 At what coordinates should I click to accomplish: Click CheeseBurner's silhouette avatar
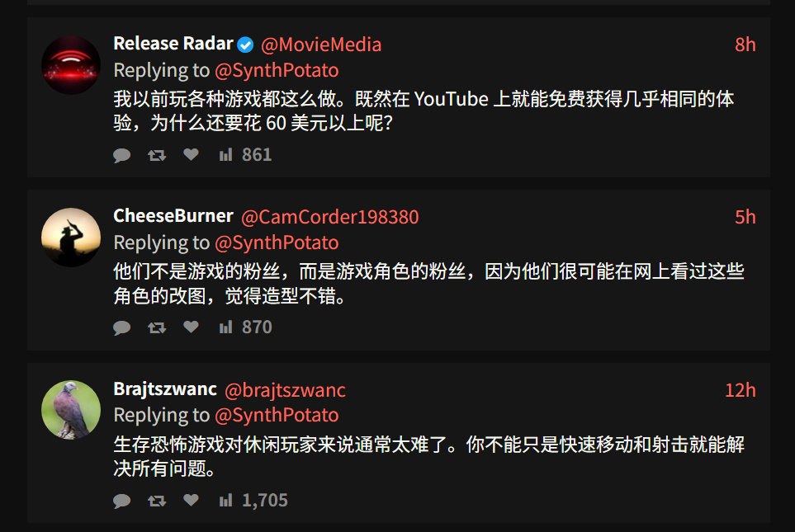71,238
